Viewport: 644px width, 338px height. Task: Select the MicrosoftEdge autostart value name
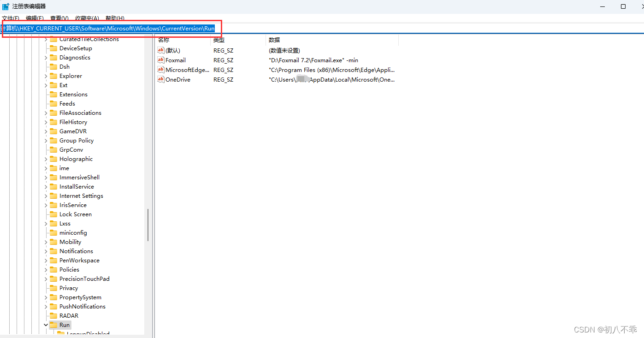pyautogui.click(x=187, y=70)
